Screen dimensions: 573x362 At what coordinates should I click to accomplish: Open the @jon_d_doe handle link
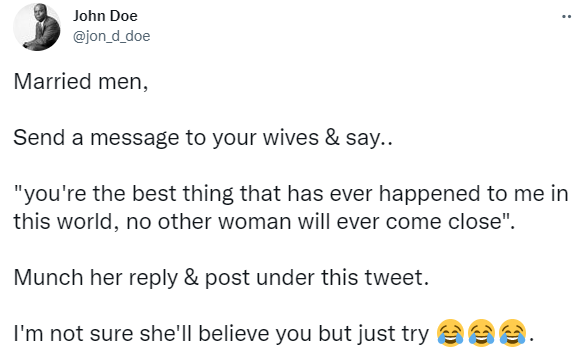coord(111,36)
